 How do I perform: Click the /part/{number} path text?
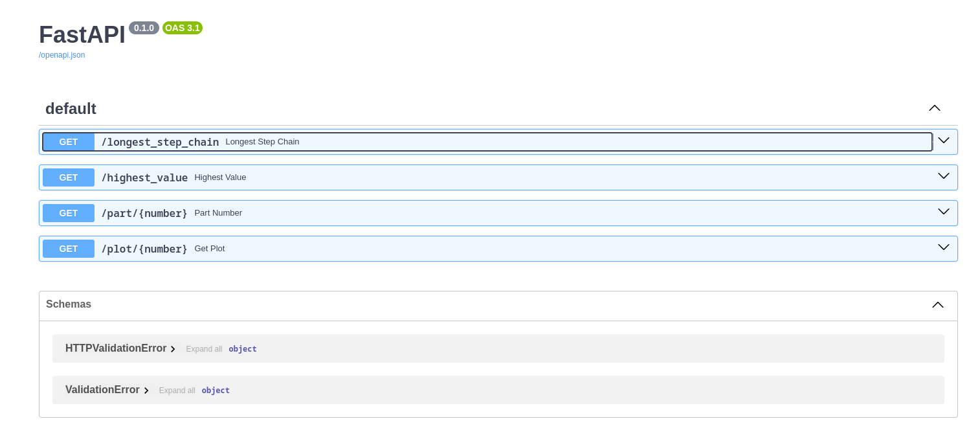pos(144,213)
